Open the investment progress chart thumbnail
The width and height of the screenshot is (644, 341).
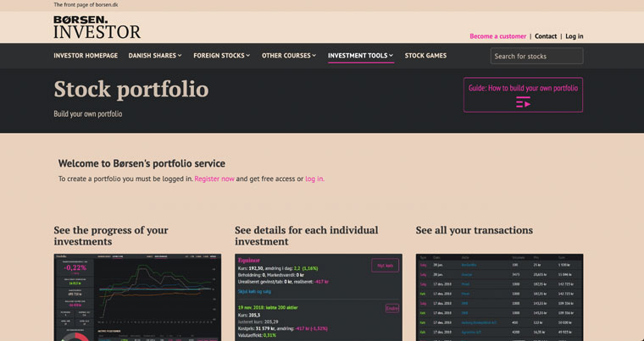tap(137, 297)
